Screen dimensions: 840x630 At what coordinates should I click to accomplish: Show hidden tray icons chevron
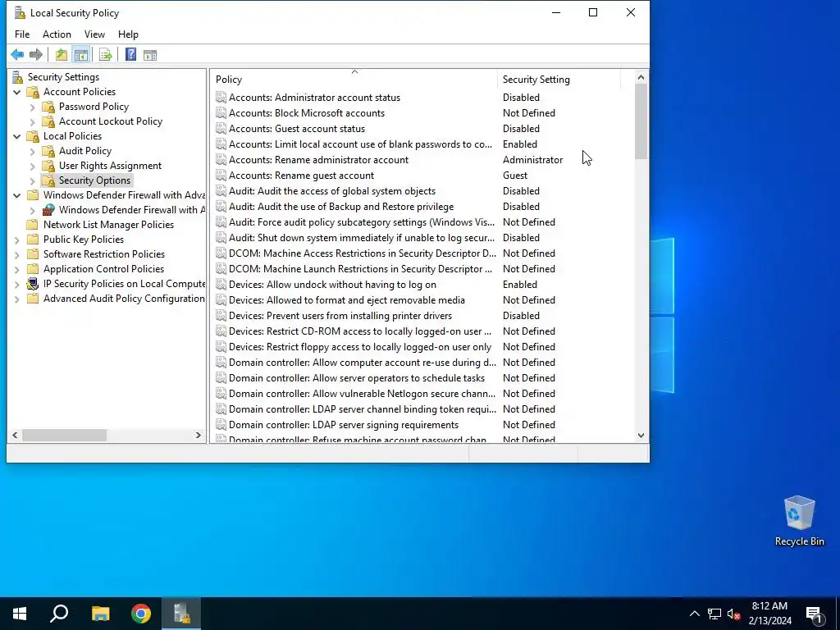click(694, 614)
